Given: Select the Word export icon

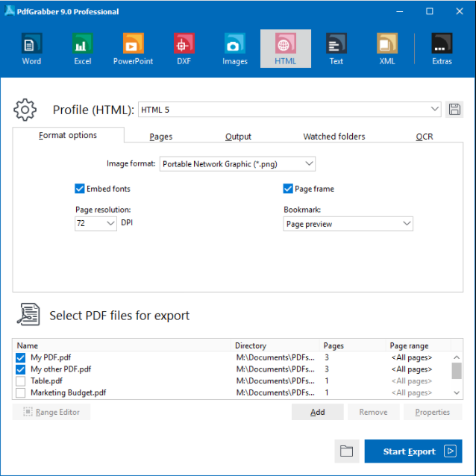Looking at the screenshot, I should [31, 48].
